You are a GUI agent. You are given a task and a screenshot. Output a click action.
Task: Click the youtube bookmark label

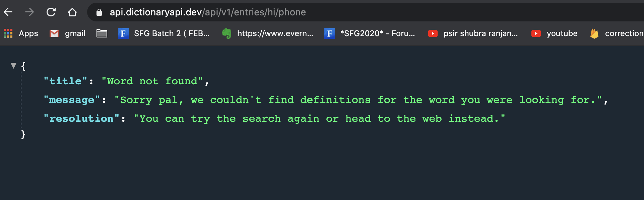click(562, 33)
